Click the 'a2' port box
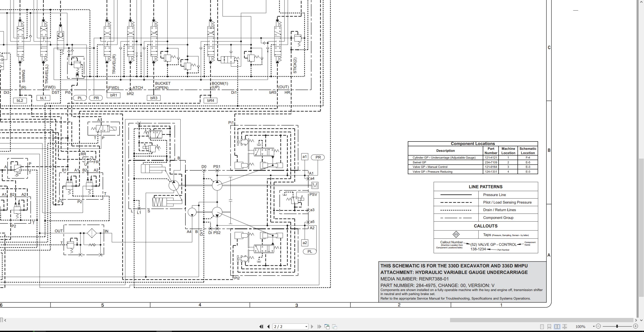 (305, 243)
